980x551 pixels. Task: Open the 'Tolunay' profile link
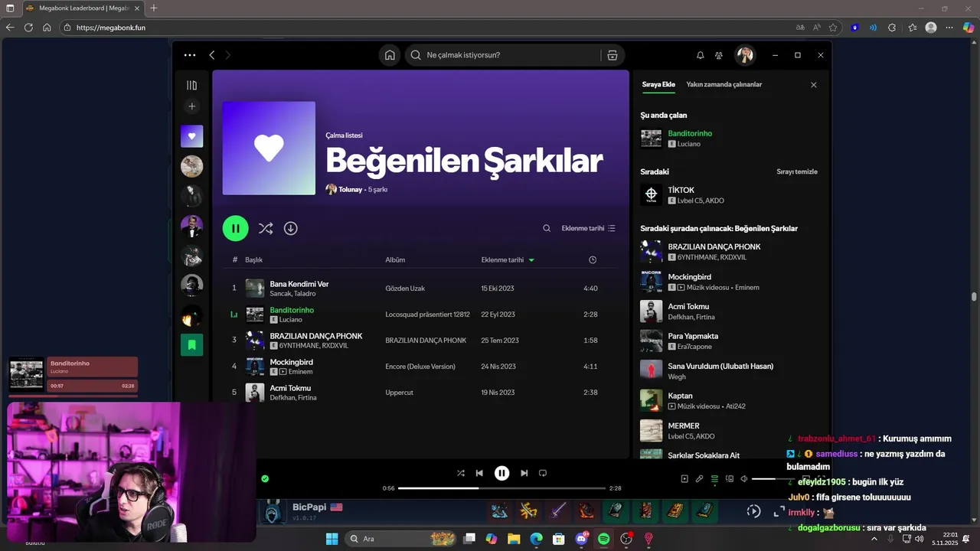coord(351,189)
